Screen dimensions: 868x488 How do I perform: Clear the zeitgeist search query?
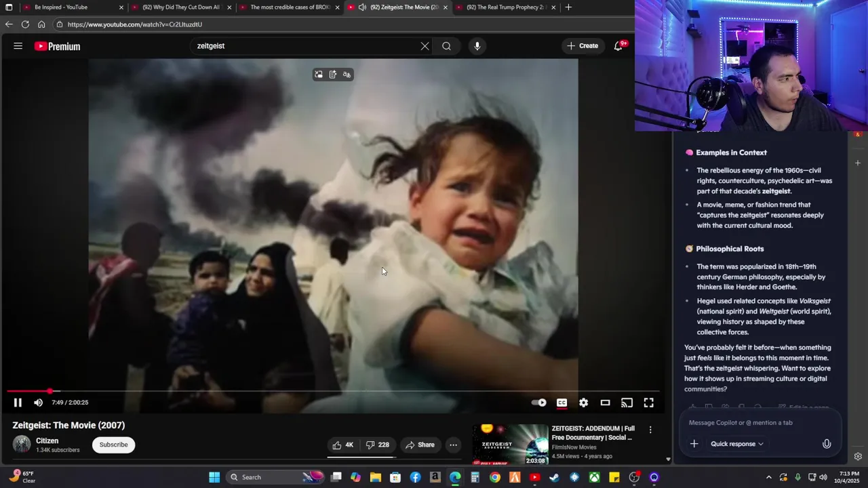click(425, 46)
